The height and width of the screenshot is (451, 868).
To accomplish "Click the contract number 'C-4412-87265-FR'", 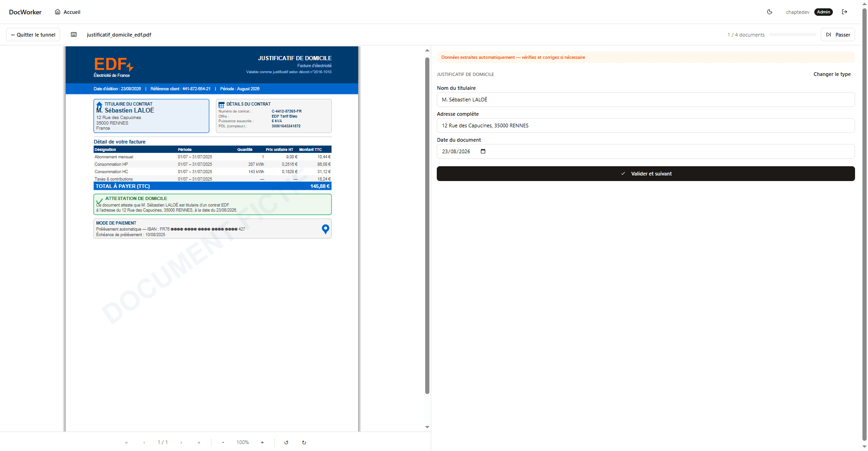I will point(286,111).
